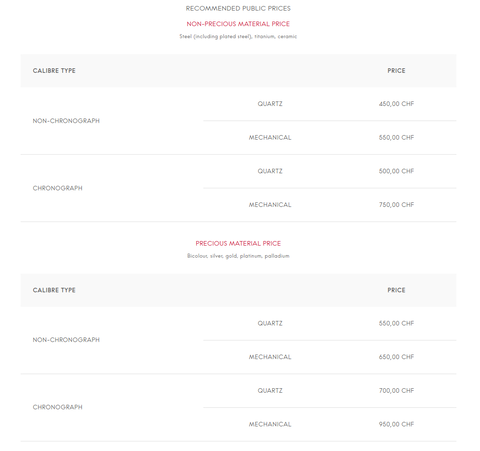Click the 950,00 CHF price
Screen dimensions: 480x451
(396, 424)
